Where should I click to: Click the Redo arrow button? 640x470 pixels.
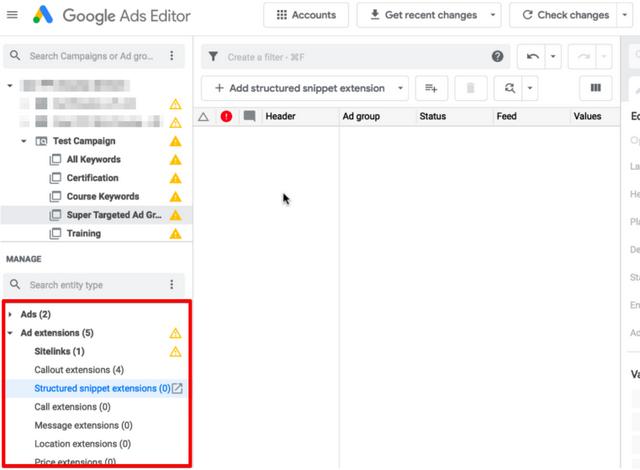[x=583, y=56]
